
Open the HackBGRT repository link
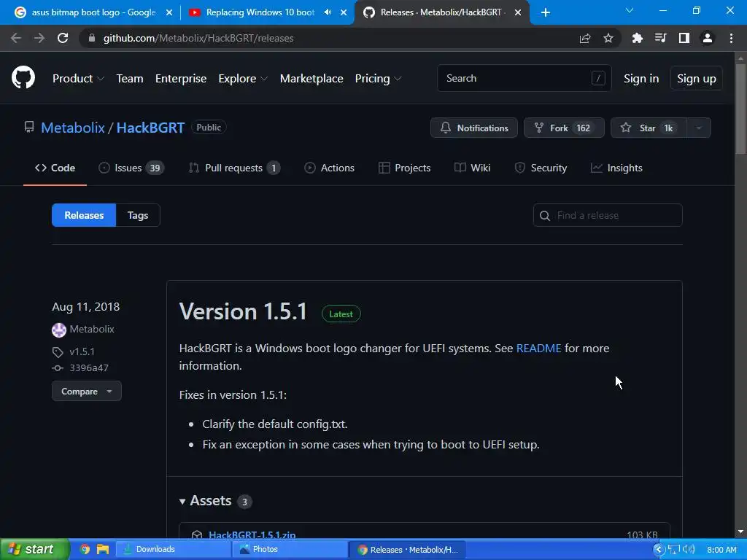click(x=150, y=128)
